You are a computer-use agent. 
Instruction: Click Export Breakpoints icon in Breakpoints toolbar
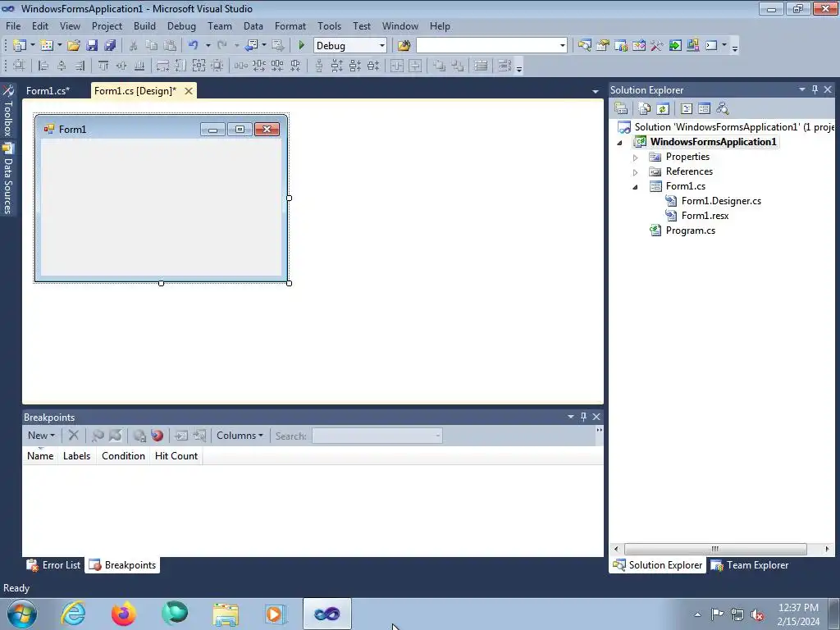[139, 436]
